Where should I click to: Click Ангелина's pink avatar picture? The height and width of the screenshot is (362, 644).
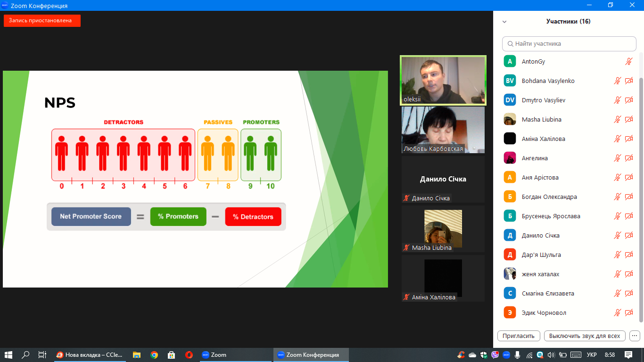tap(510, 158)
